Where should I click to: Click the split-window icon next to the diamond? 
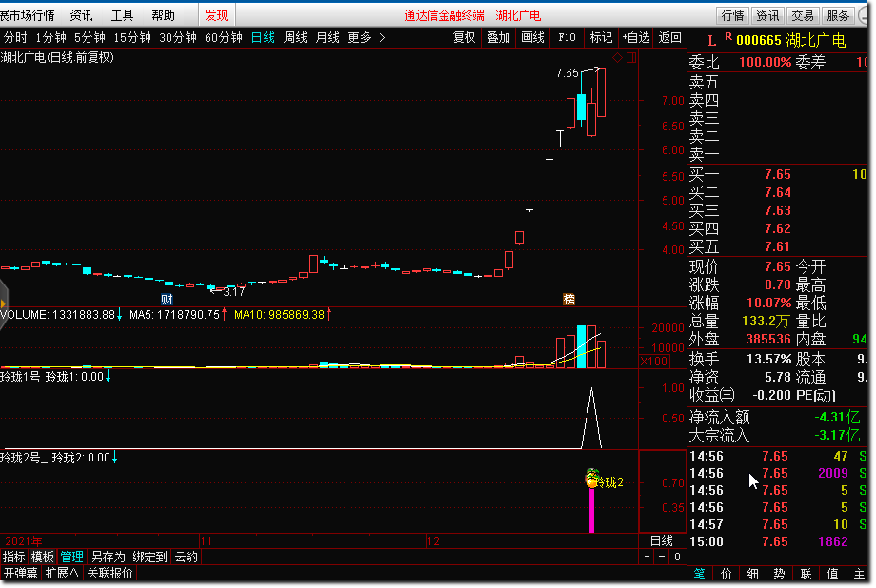pos(631,57)
